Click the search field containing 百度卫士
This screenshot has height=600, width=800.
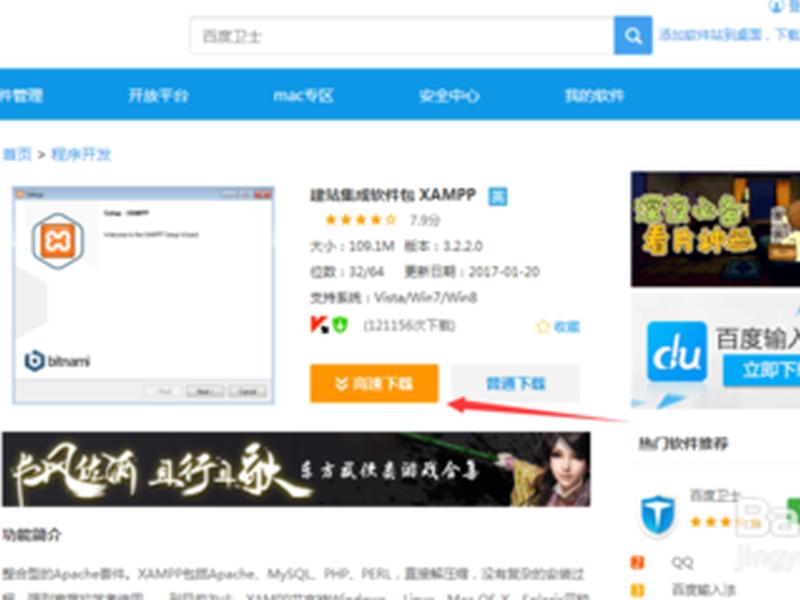402,36
